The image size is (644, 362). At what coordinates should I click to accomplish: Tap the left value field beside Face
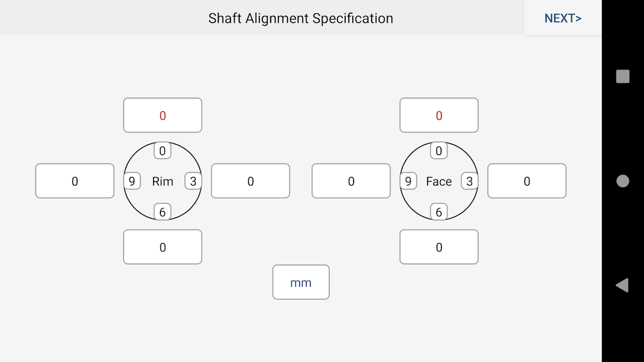click(x=351, y=181)
